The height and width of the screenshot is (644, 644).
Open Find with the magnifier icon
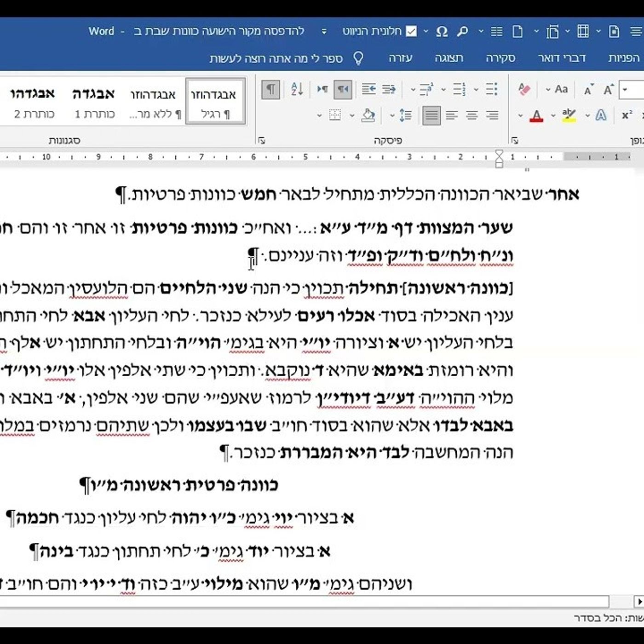462,31
